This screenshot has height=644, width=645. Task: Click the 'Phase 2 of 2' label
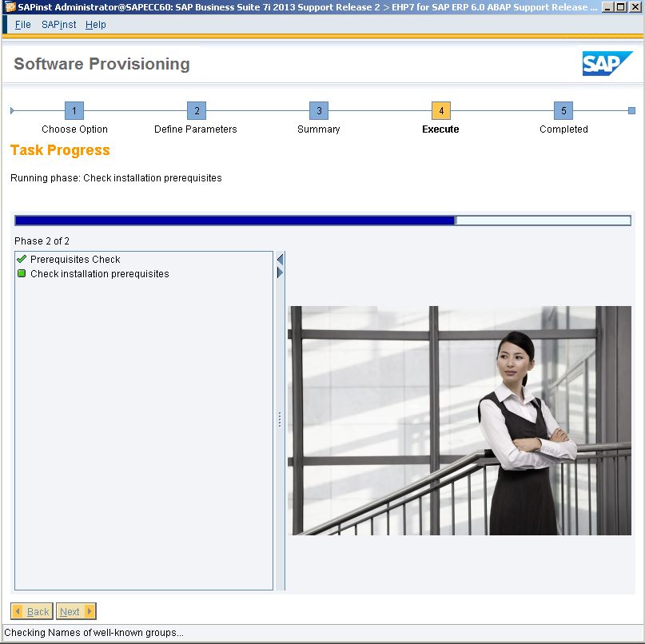42,241
